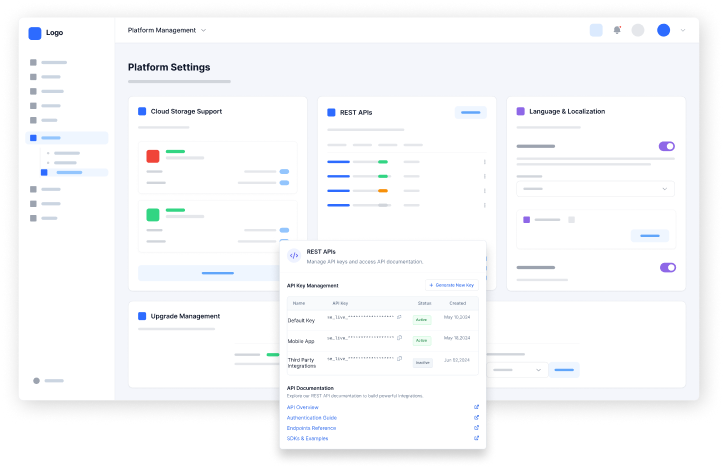Open the Endpoints Reference link
This screenshot has width=724, height=468.
(x=311, y=428)
